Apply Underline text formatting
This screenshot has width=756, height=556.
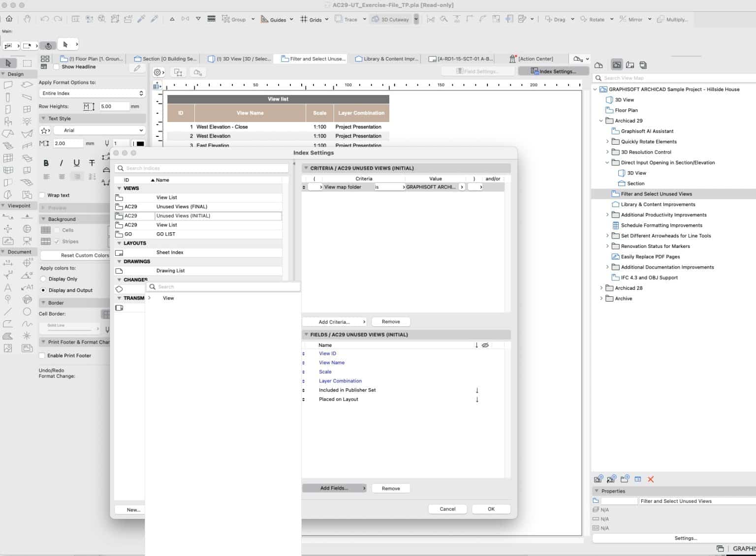point(77,163)
